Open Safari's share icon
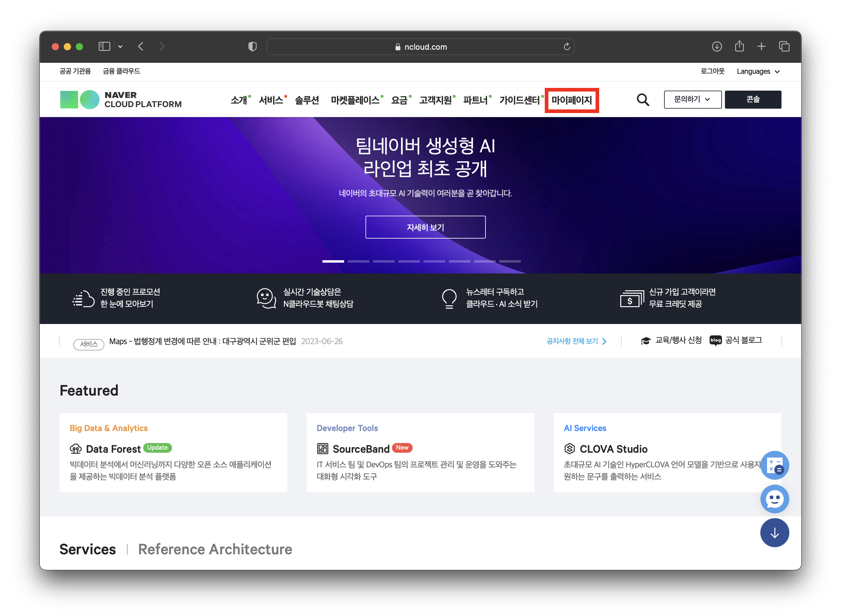This screenshot has height=616, width=844. [x=739, y=47]
